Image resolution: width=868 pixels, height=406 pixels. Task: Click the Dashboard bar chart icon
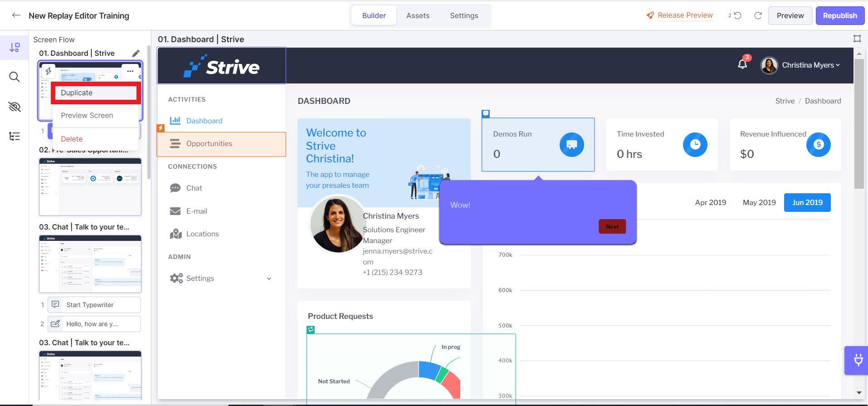175,121
